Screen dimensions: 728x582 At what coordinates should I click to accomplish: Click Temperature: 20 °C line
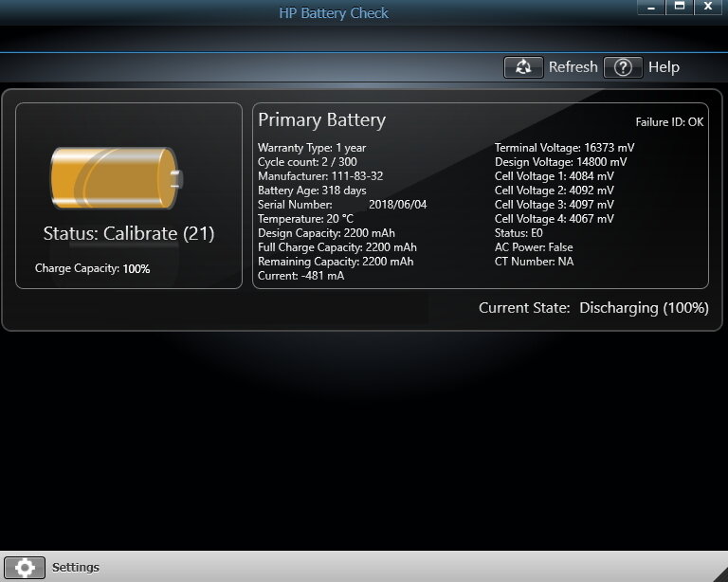(x=305, y=219)
